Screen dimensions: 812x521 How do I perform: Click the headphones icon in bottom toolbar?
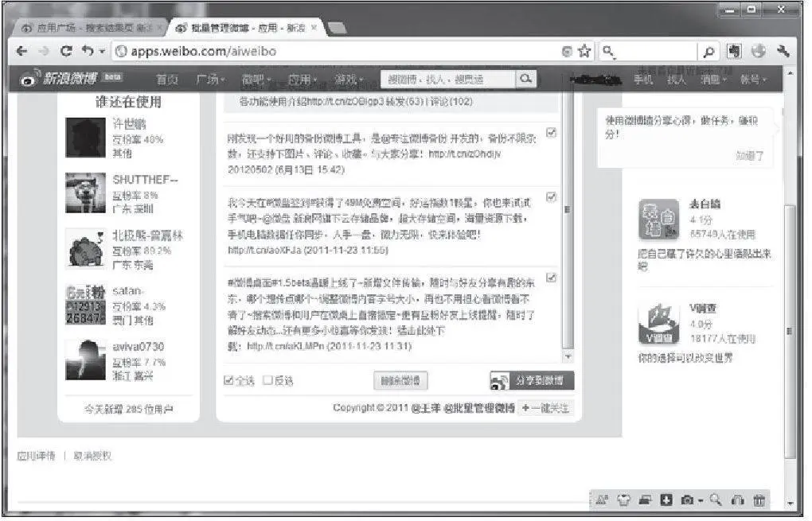coord(737,500)
